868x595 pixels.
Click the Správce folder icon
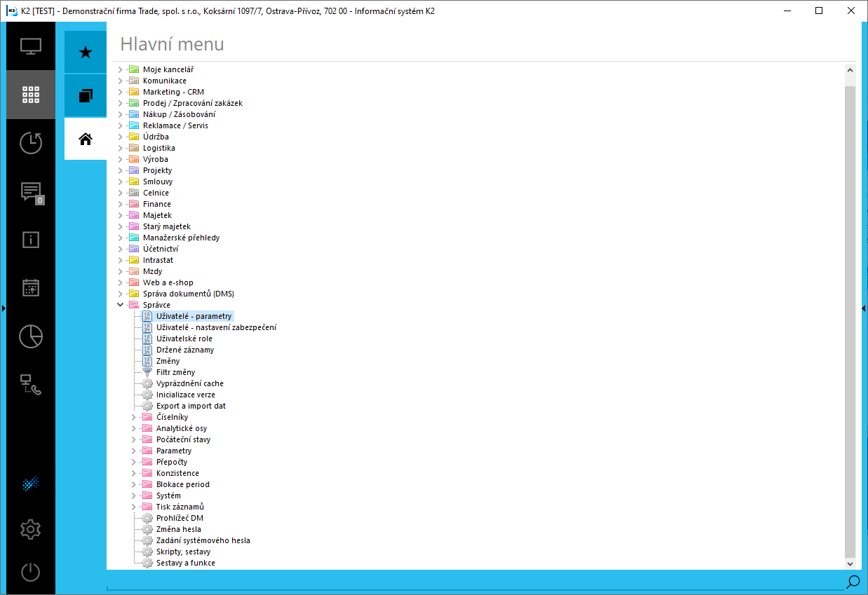point(133,305)
